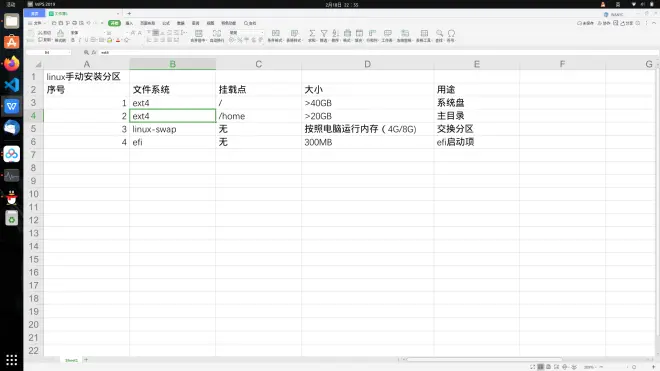Click the Filter funnel icon
Viewport: 660px width, 371px height.
(324, 33)
